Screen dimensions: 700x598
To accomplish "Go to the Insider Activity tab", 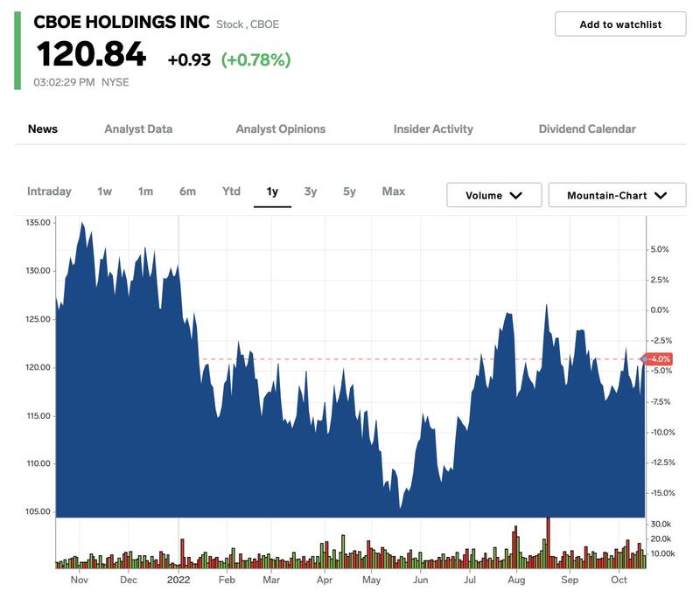I will (x=433, y=129).
